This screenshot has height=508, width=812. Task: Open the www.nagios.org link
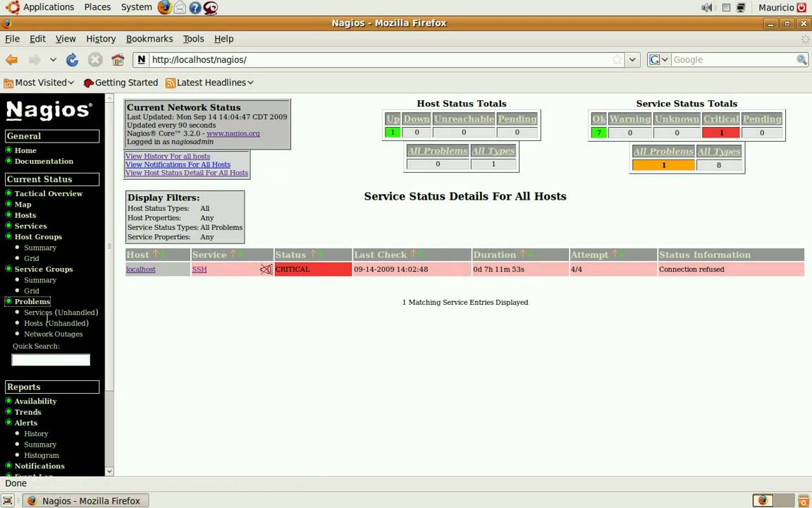pos(233,133)
